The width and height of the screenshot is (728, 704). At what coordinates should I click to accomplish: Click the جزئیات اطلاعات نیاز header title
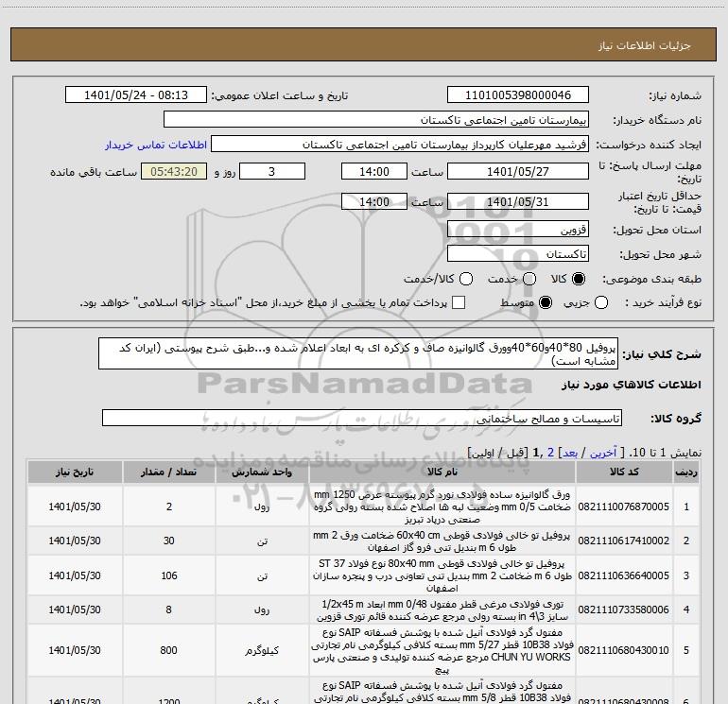[x=645, y=45]
